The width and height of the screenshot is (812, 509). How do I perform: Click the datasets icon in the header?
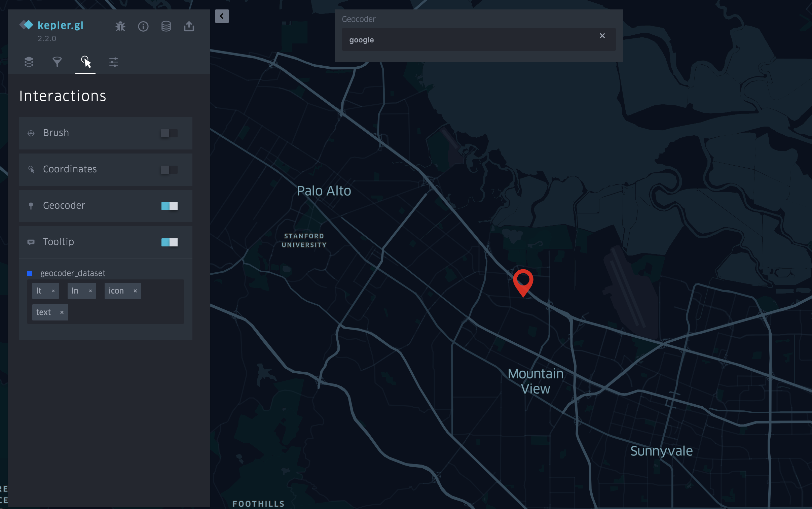click(166, 26)
